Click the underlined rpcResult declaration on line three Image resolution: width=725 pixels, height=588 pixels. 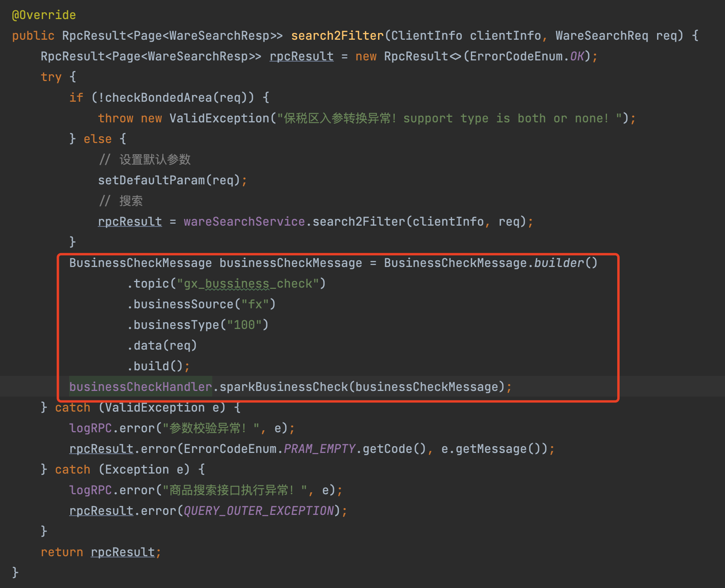(301, 56)
